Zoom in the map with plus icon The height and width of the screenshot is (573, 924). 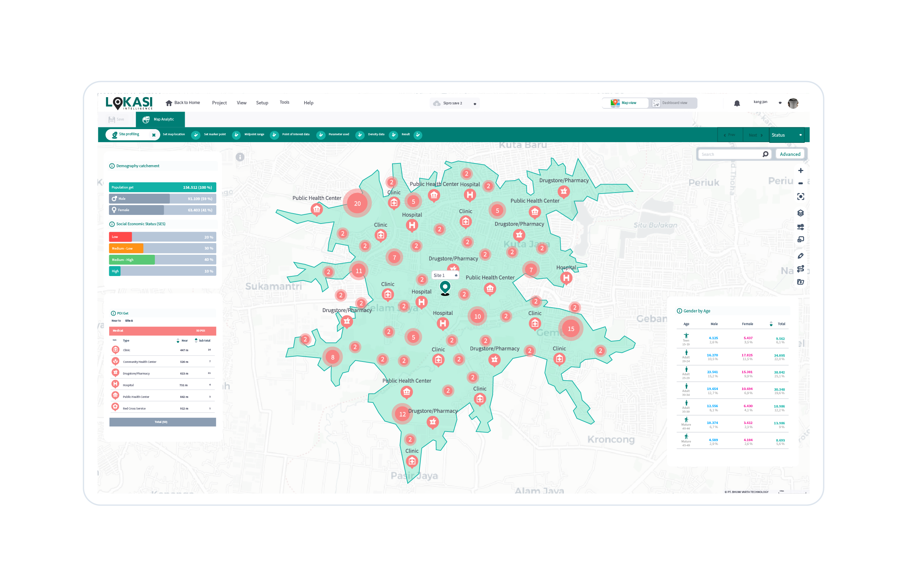[x=800, y=171]
